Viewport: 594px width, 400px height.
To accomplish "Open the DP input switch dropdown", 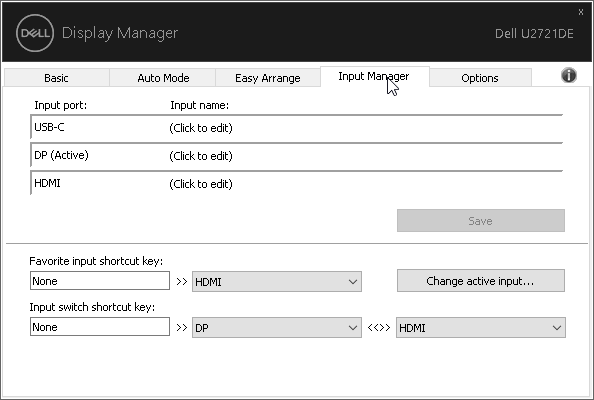I will (277, 328).
